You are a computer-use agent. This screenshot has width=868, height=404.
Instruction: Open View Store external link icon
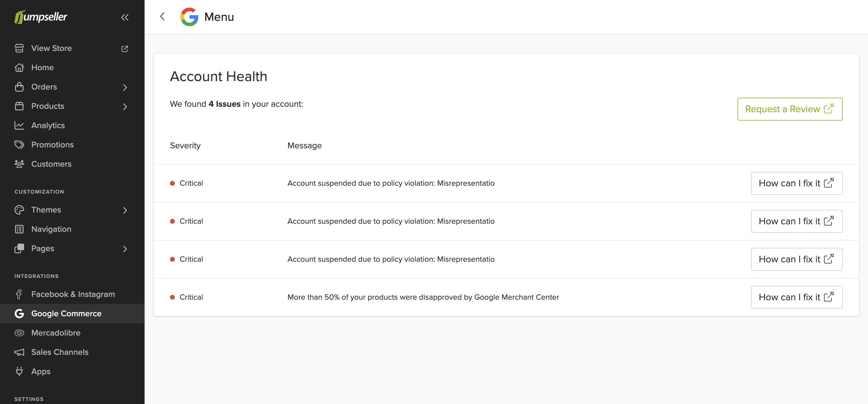click(x=125, y=49)
